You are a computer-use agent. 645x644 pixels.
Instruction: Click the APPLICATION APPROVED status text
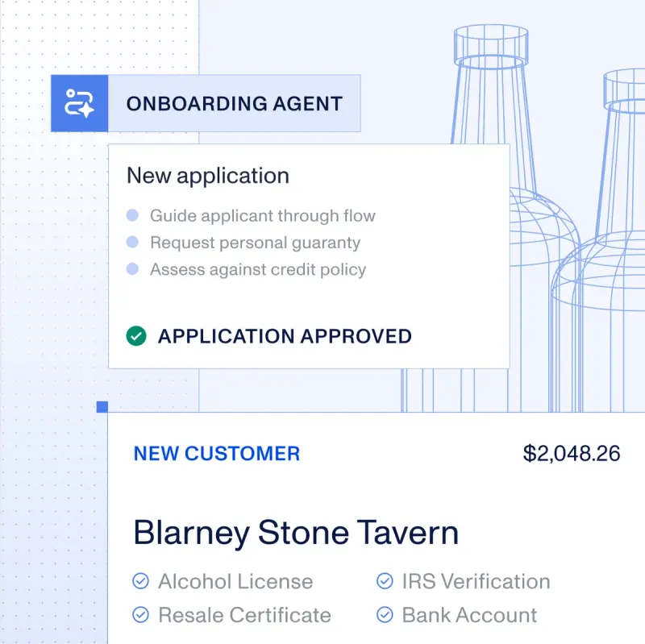(x=285, y=336)
